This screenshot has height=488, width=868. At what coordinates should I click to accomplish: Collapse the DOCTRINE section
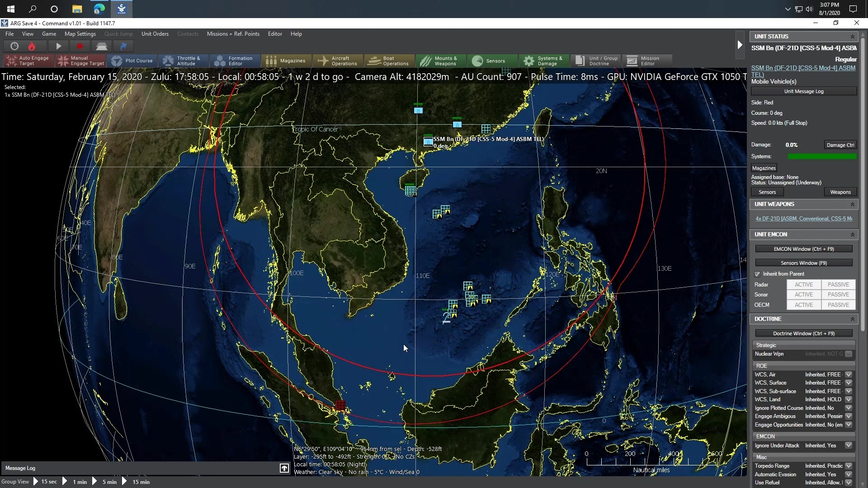[853, 319]
